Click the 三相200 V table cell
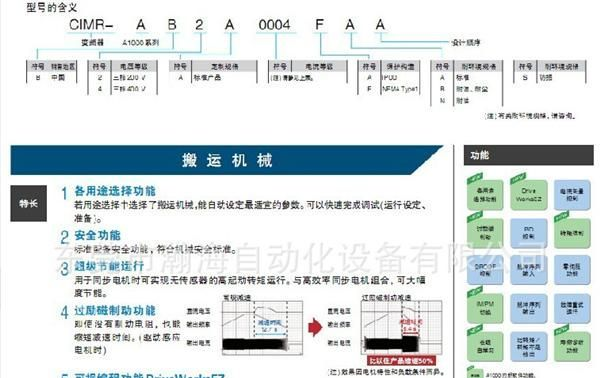The height and width of the screenshot is (378, 600). click(x=129, y=77)
